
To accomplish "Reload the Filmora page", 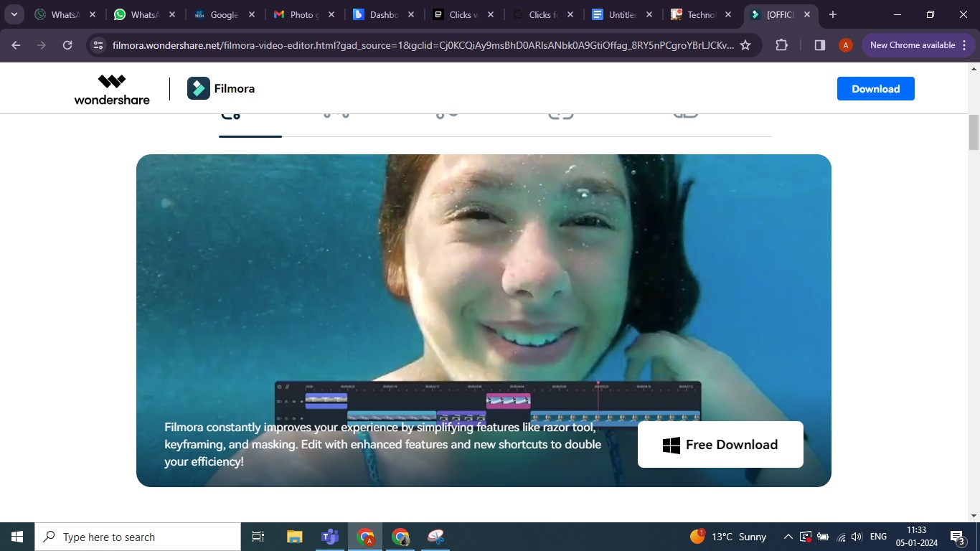I will pos(67,45).
